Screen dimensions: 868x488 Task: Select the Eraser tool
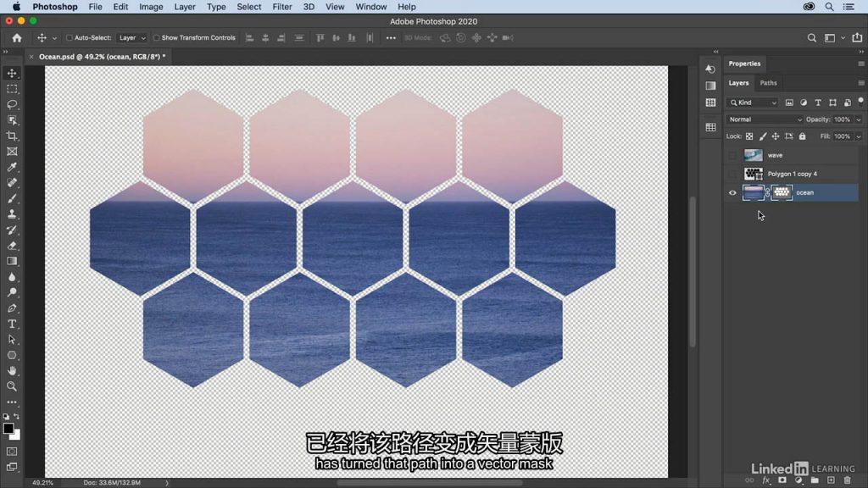tap(12, 245)
